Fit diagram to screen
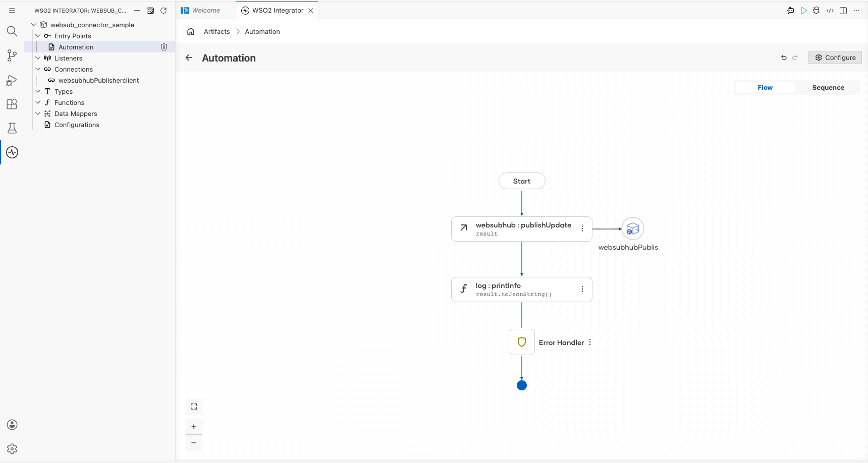Image resolution: width=868 pixels, height=463 pixels. click(x=194, y=407)
